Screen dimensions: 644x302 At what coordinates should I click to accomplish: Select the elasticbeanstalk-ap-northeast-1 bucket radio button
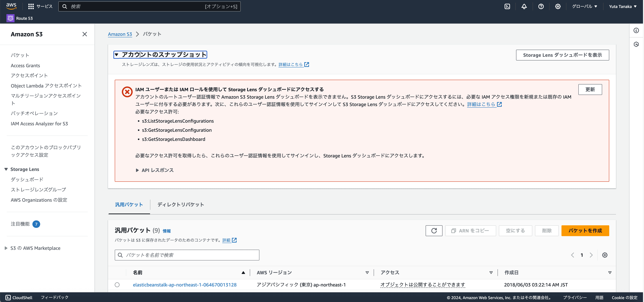pos(117,285)
